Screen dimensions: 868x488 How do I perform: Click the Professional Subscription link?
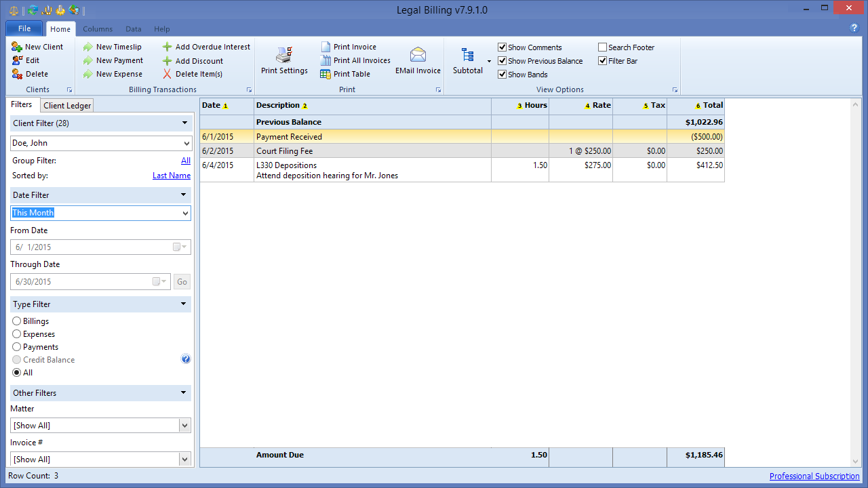pyautogui.click(x=814, y=476)
